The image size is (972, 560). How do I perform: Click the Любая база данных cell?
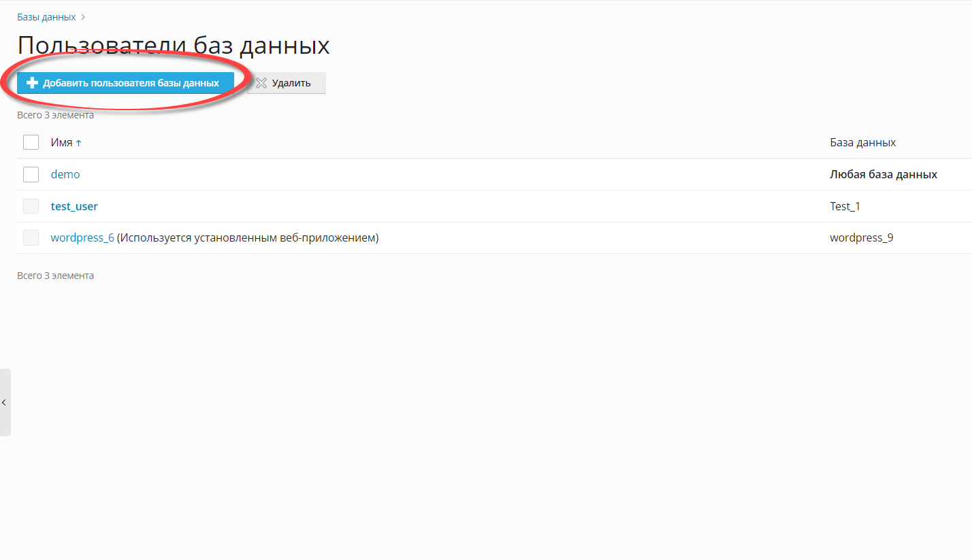(x=884, y=174)
